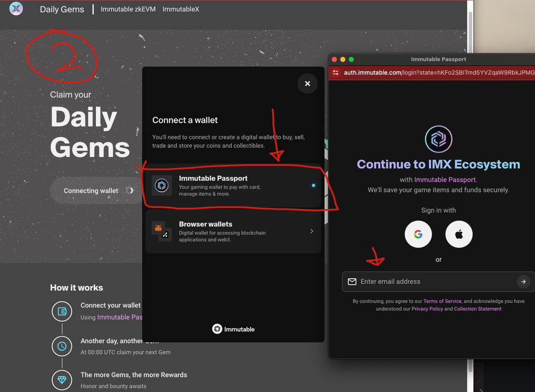The height and width of the screenshot is (392, 535).
Task: Open the Collection Statement link
Action: click(477, 309)
